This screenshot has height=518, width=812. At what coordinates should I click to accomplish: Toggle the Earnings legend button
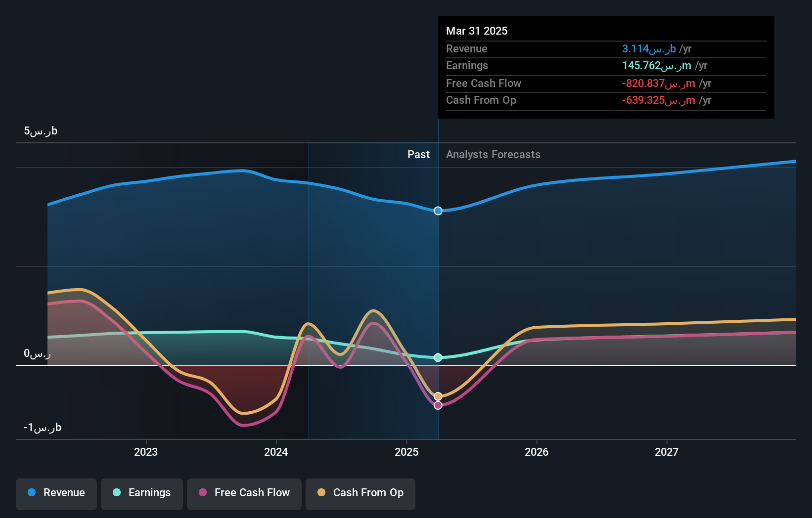tap(142, 494)
